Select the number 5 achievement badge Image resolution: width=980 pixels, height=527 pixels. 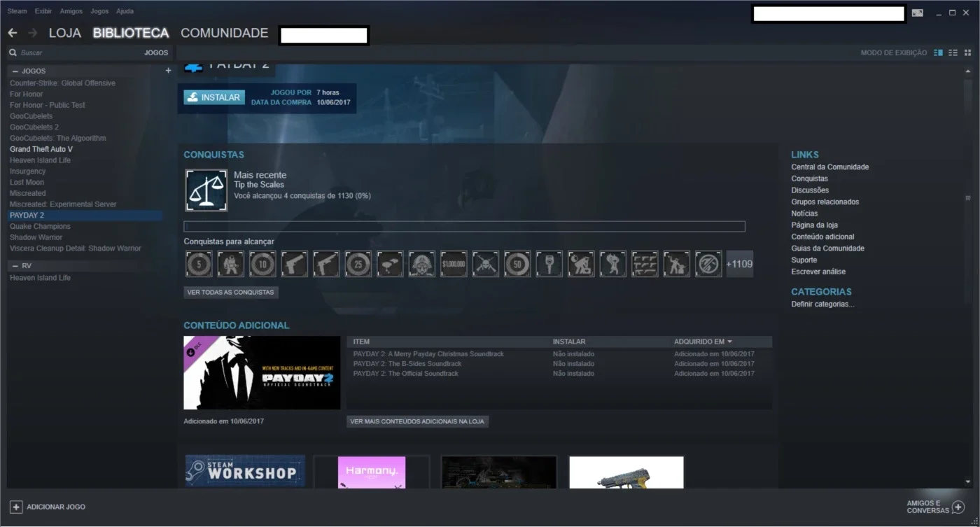pos(199,264)
